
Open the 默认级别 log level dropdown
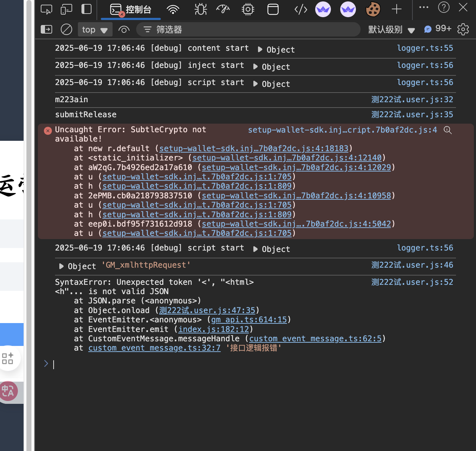[x=391, y=30]
